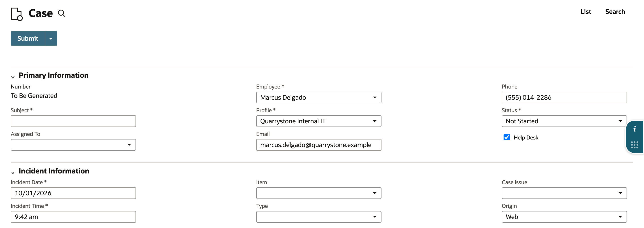Click the Incident Date field

[x=73, y=193]
